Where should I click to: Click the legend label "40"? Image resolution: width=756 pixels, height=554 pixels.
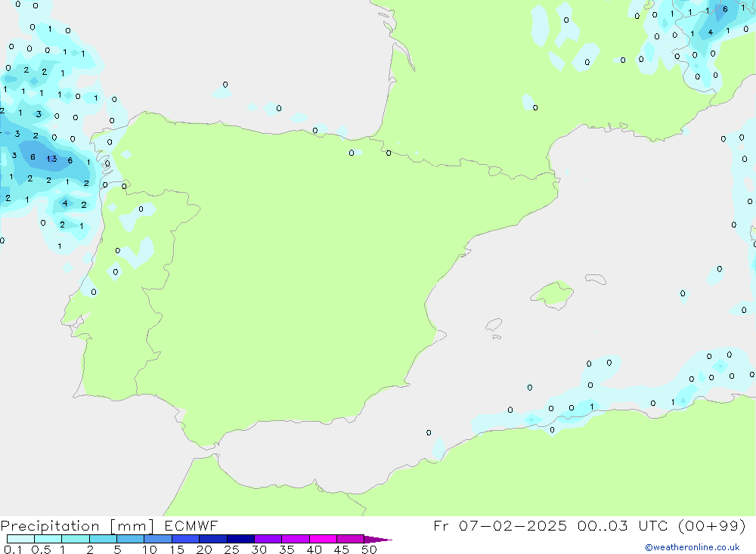point(314,549)
